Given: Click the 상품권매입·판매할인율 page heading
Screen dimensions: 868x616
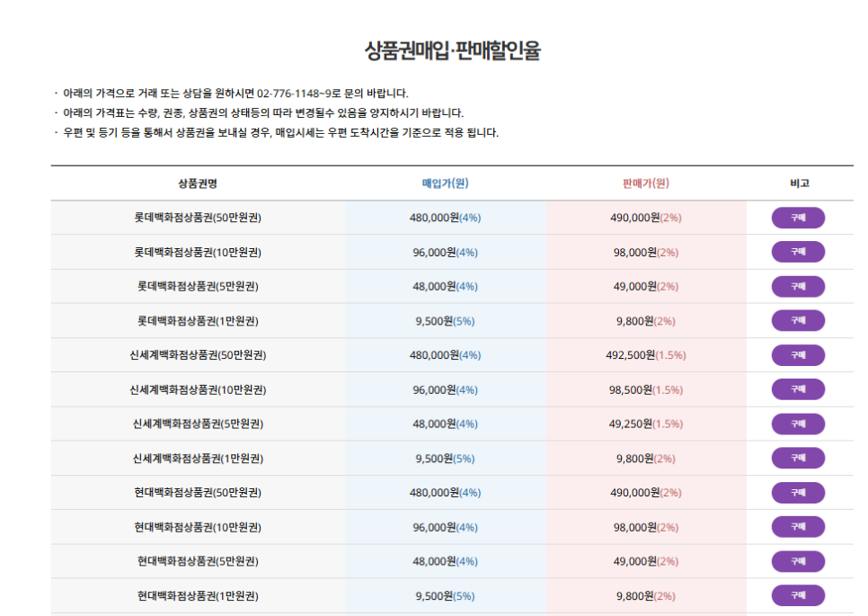Looking at the screenshot, I should click(452, 50).
